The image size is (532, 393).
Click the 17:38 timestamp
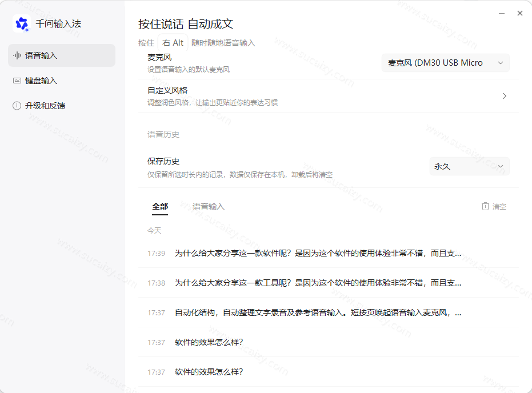click(x=156, y=283)
